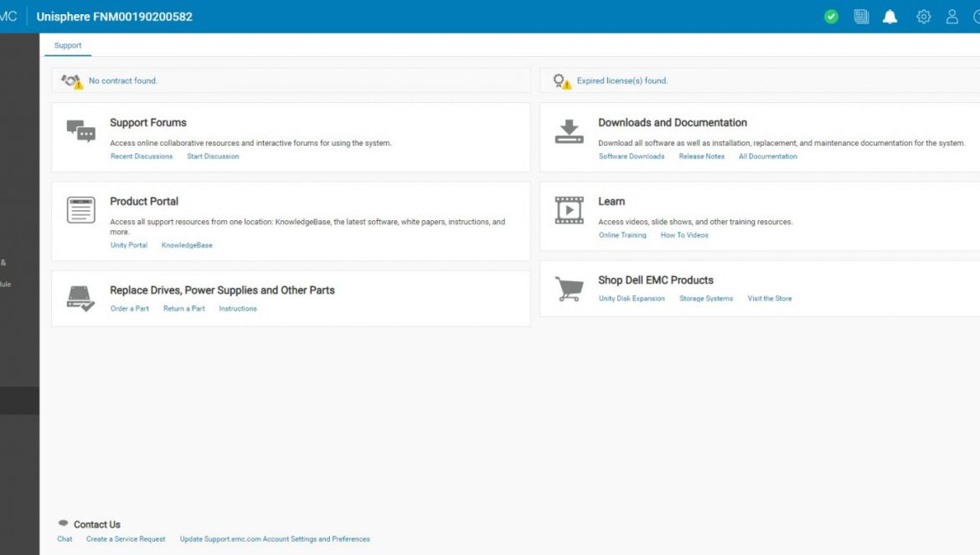Open Start Discussion link

coord(213,156)
